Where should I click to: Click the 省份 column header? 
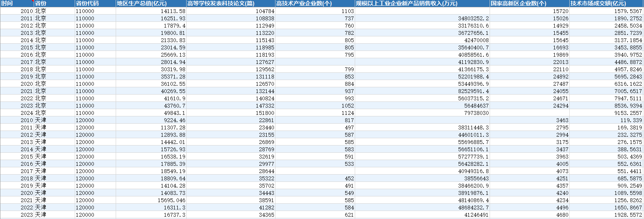(54, 3)
